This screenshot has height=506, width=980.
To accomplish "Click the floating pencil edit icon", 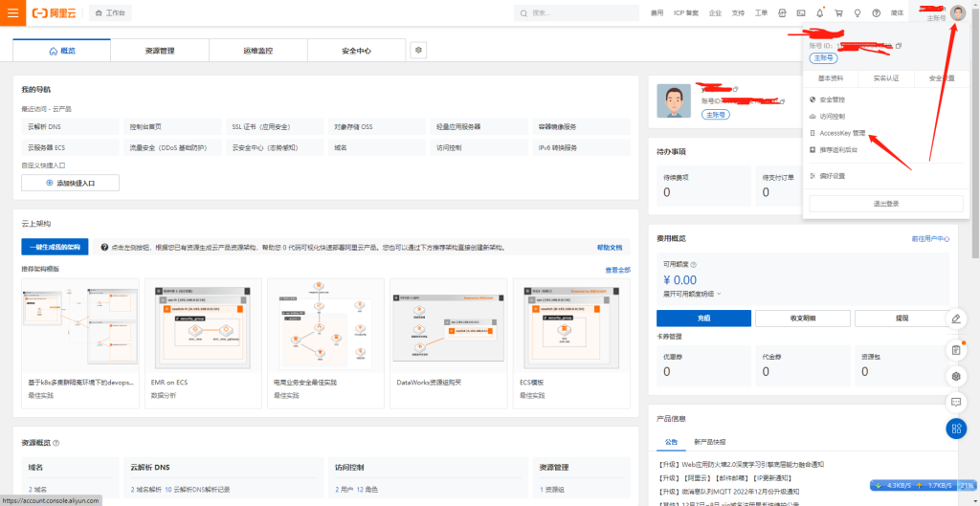I will click(x=956, y=319).
